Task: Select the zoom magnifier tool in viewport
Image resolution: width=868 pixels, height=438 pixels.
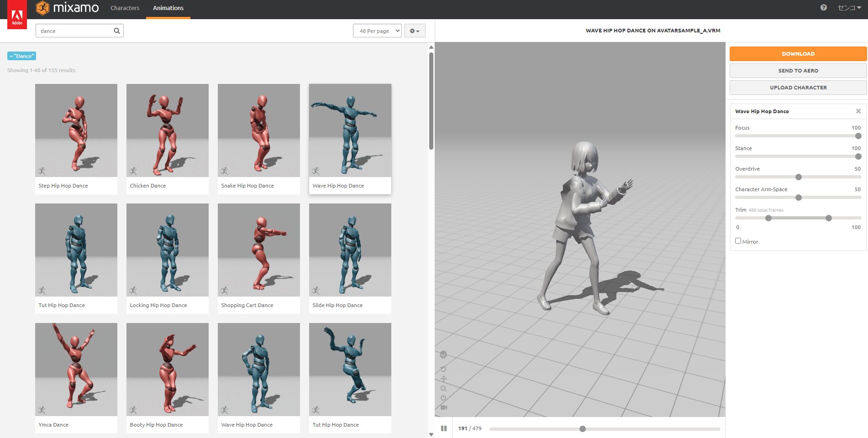Action: pyautogui.click(x=443, y=388)
